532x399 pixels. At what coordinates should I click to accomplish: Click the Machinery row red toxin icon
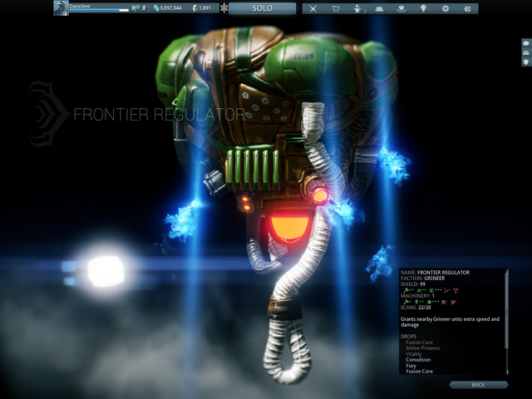(x=443, y=302)
